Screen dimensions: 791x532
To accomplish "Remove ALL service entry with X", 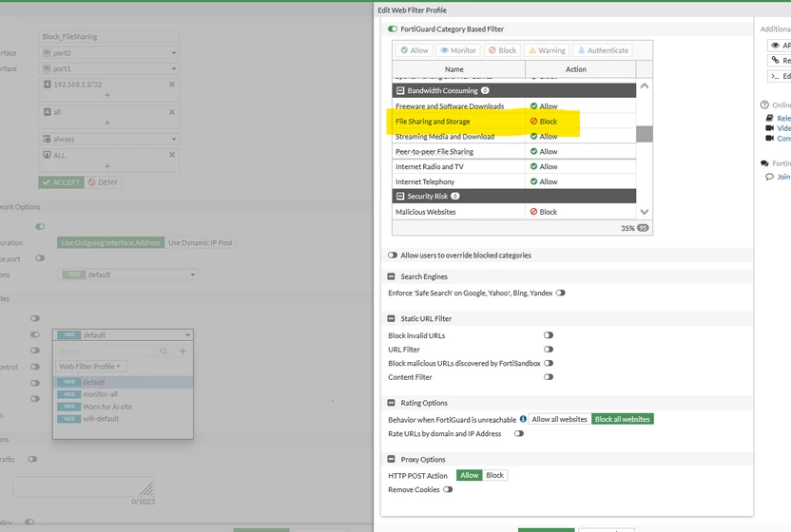I will coord(172,155).
